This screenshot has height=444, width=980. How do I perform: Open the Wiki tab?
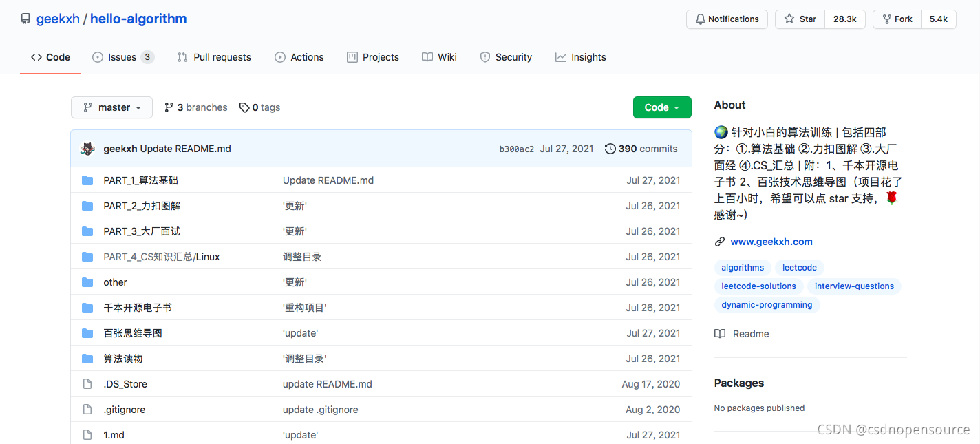[x=440, y=57]
